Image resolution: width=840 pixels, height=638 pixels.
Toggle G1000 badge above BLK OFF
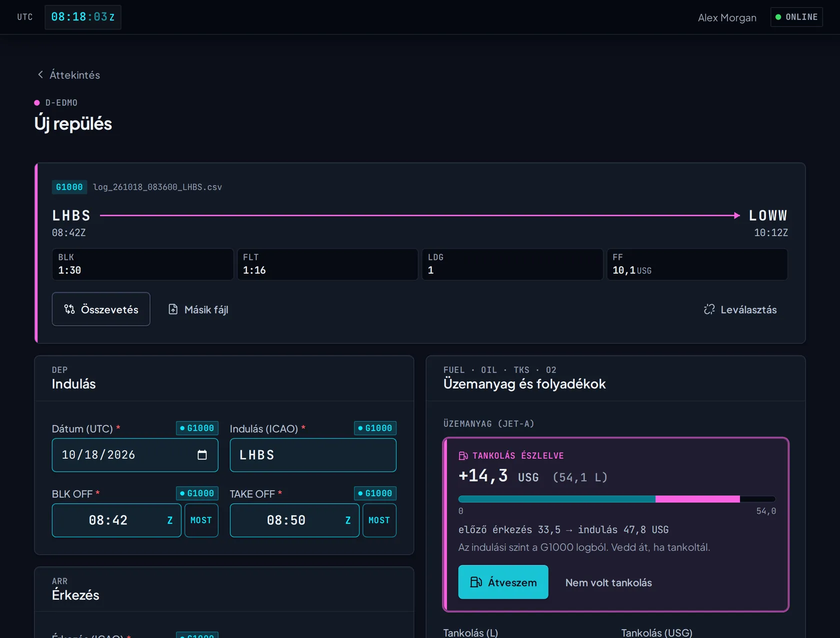(197, 493)
